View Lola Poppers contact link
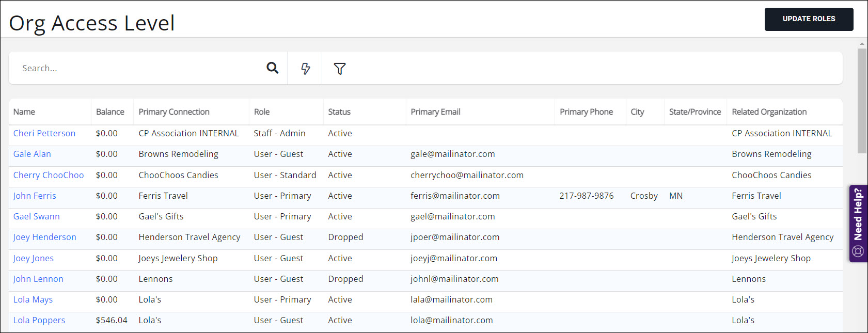Image resolution: width=868 pixels, height=333 pixels. click(39, 320)
